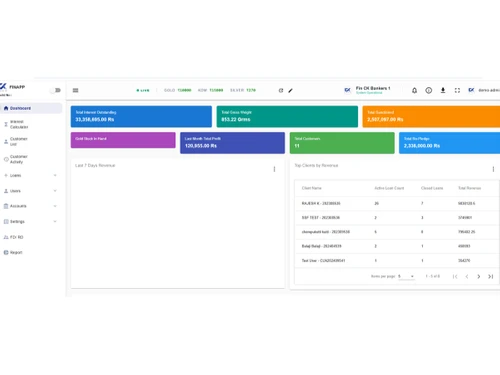Viewport: 500px width, 375px height.
Task: Go to next page of the table
Action: 479,276
